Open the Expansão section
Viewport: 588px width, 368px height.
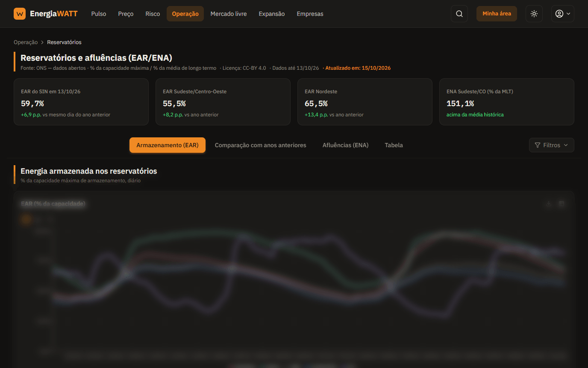click(272, 14)
